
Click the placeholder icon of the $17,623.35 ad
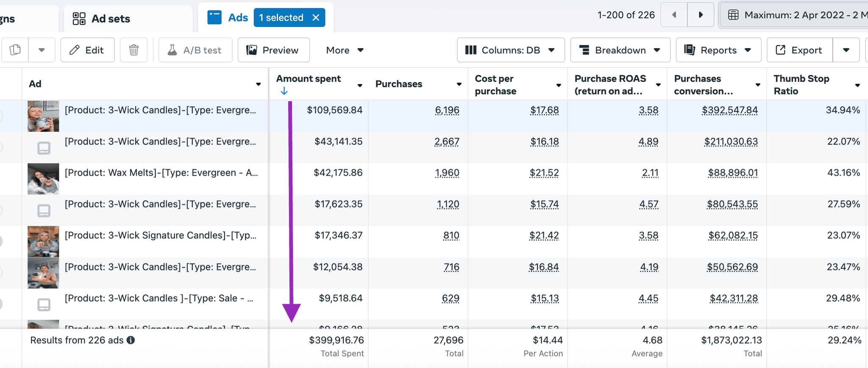(x=44, y=210)
